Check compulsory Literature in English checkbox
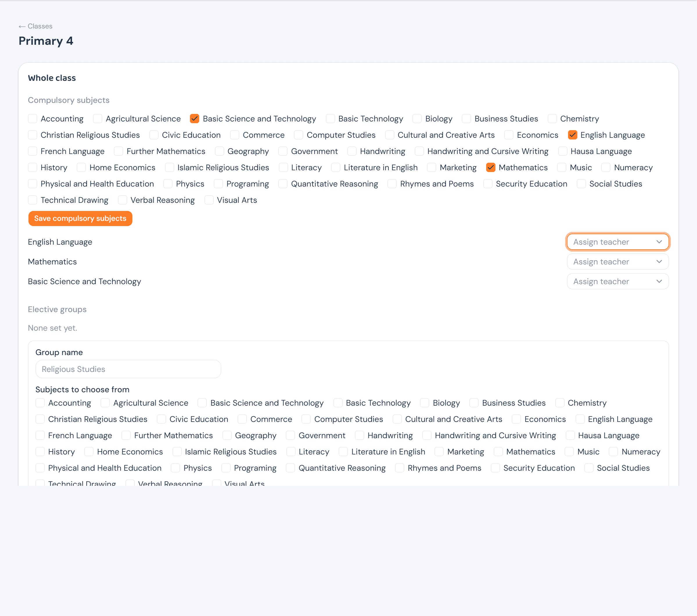697x616 pixels. pos(336,167)
